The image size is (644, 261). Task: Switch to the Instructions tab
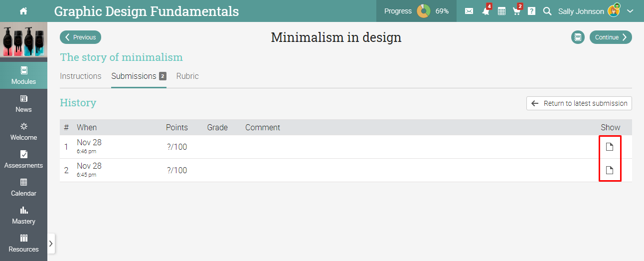[x=81, y=76]
